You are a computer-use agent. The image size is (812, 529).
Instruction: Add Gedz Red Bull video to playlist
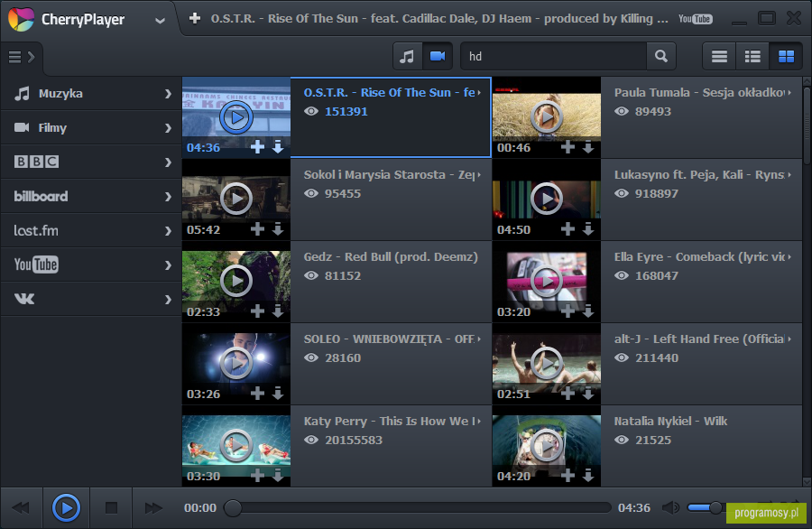click(x=257, y=311)
